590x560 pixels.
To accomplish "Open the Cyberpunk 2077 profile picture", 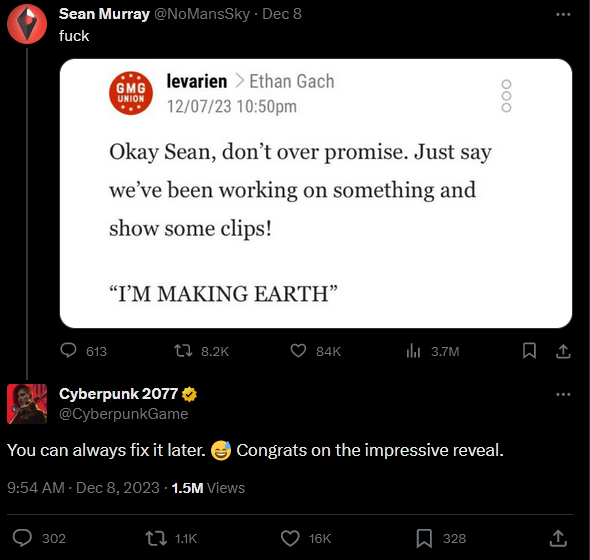I will click(27, 404).
